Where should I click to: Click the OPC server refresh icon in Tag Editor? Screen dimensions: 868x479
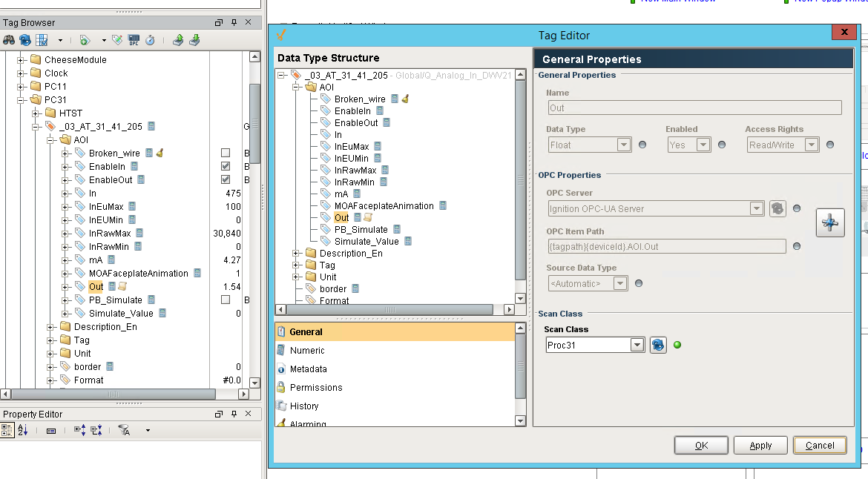click(777, 208)
